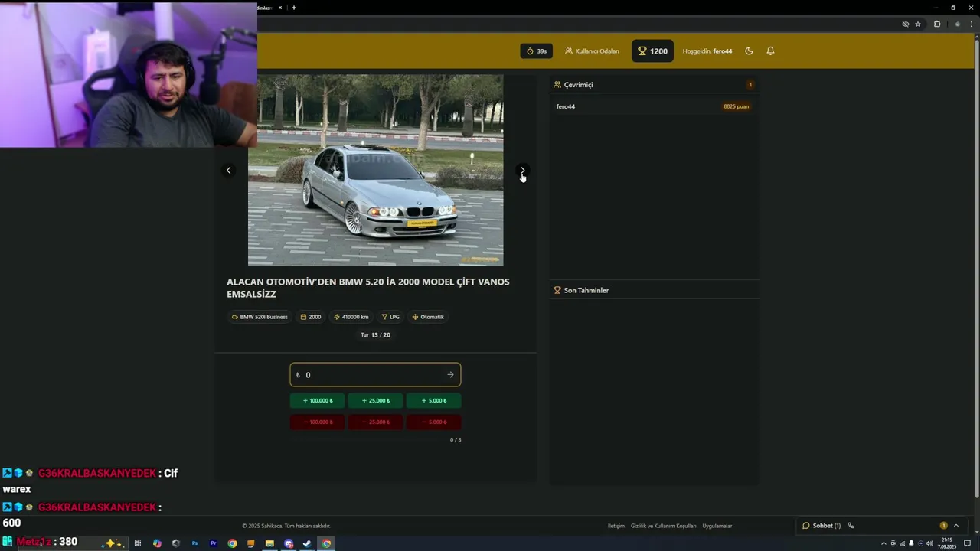Viewport: 980px width, 551px height.
Task: Open the İletişim footer link
Action: [x=616, y=526]
